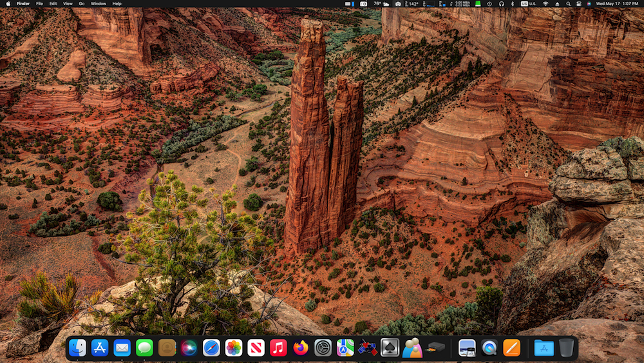Open System Preferences from the Dock
The image size is (644, 363).
coord(323,348)
